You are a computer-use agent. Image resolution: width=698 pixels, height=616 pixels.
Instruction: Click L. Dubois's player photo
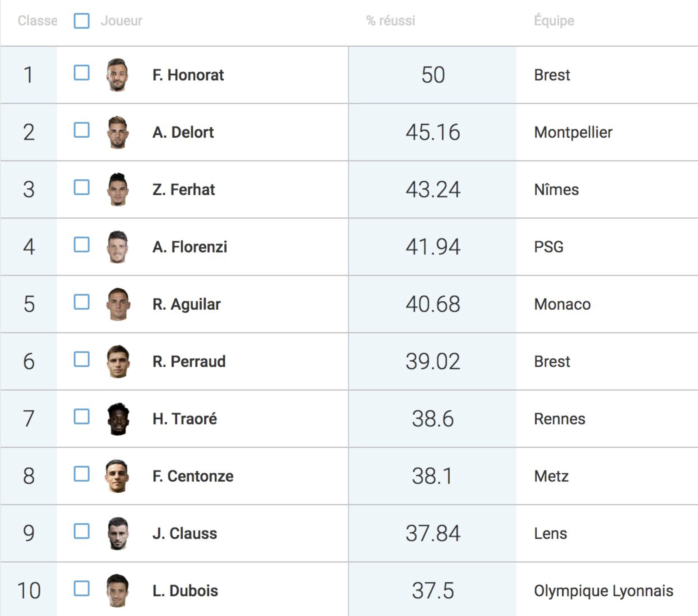click(x=118, y=591)
